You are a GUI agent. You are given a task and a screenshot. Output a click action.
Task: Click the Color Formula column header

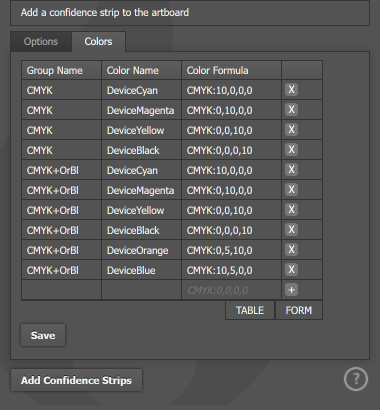pyautogui.click(x=231, y=70)
